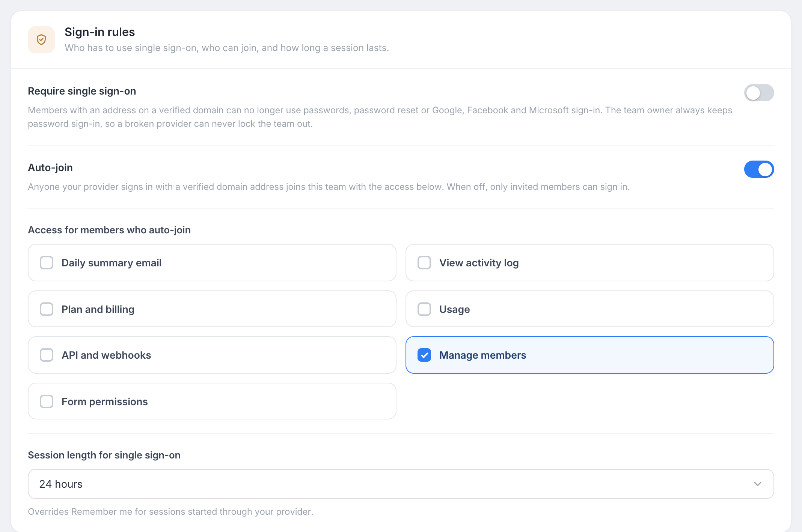This screenshot has height=532, width=802.
Task: Check API and webhooks access
Action: pos(47,355)
